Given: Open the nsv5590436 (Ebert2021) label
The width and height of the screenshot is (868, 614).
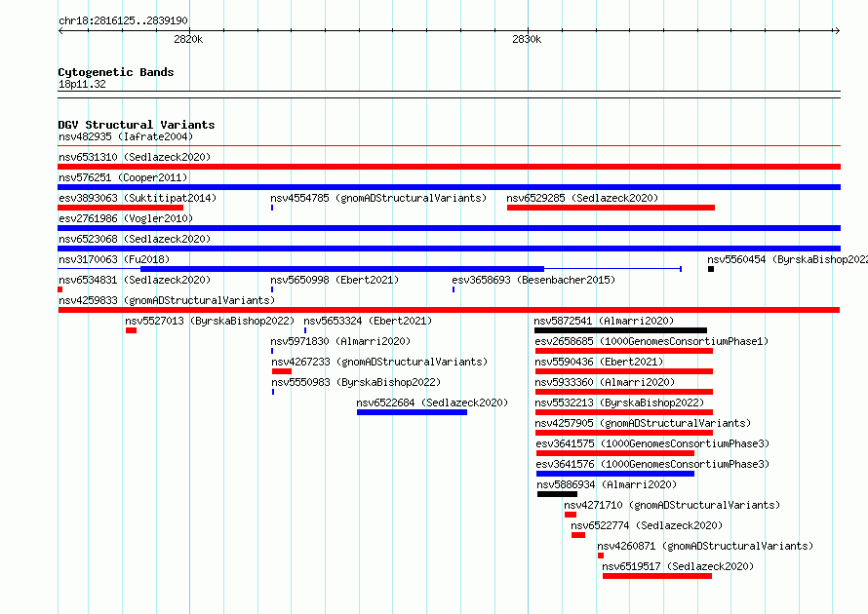Looking at the screenshot, I should (x=599, y=362).
